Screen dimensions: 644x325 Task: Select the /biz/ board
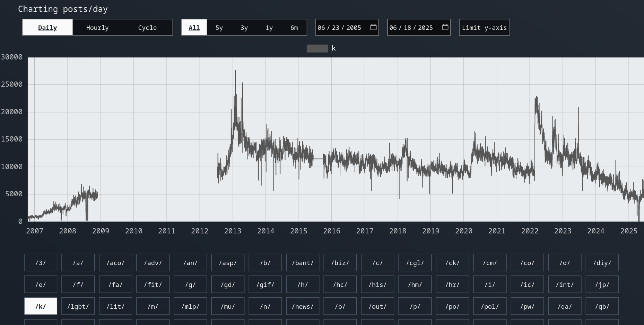point(340,263)
